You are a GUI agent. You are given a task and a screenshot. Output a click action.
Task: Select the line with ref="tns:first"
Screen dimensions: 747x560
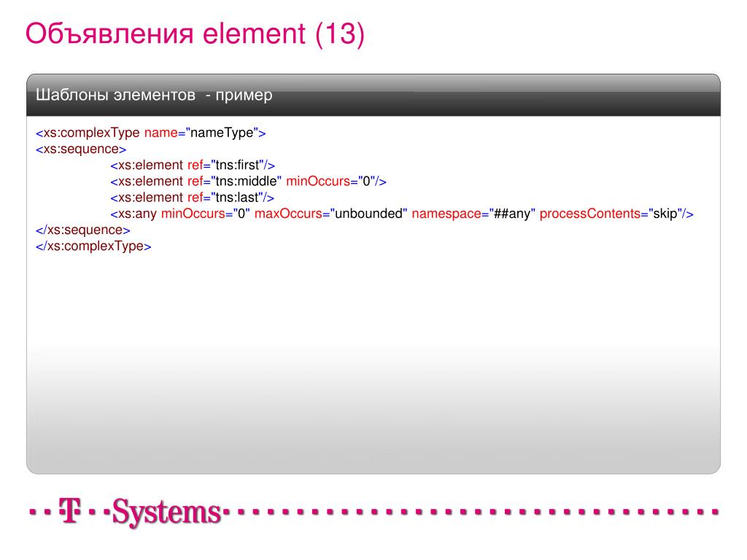point(193,166)
